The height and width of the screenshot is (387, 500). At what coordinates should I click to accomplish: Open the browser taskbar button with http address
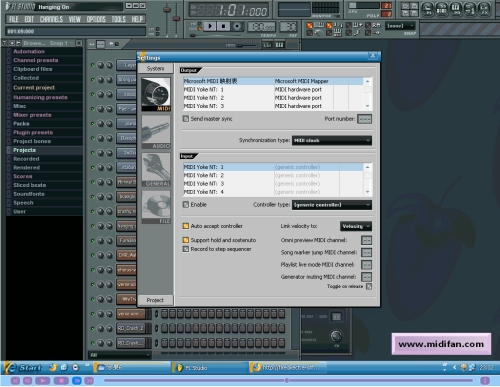(288, 368)
